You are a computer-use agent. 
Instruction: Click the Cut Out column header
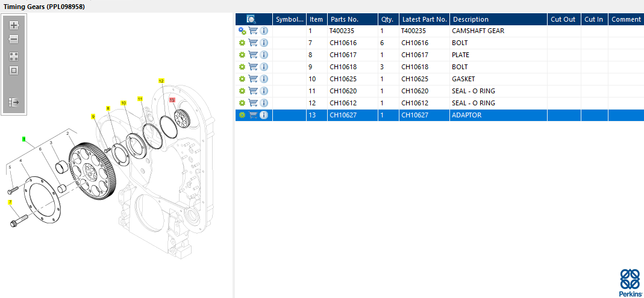point(564,19)
